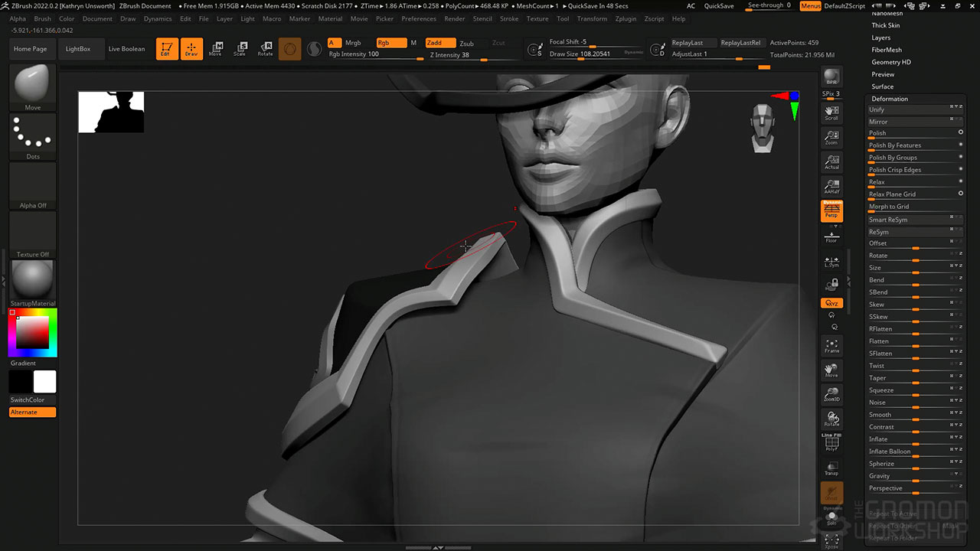The image size is (980, 551).
Task: Collapse the Deformation subpalette
Action: [889, 99]
